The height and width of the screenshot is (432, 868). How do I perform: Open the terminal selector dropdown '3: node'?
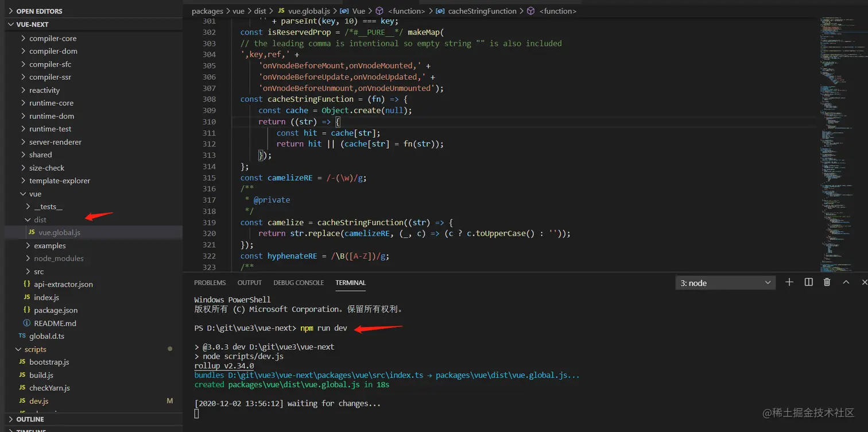click(x=726, y=283)
